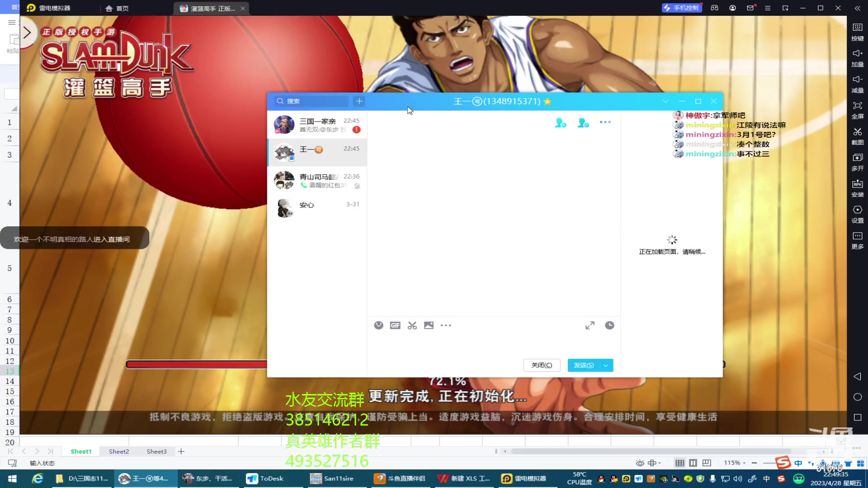Image resolution: width=868 pixels, height=488 pixels.
Task: Click the 手机控制 phone control button
Action: (x=682, y=8)
